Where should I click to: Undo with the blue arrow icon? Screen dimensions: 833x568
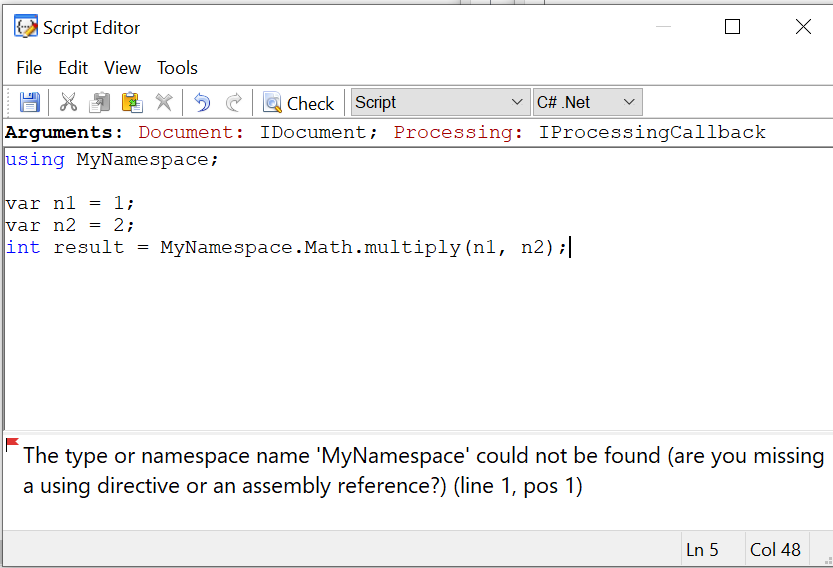click(x=202, y=102)
